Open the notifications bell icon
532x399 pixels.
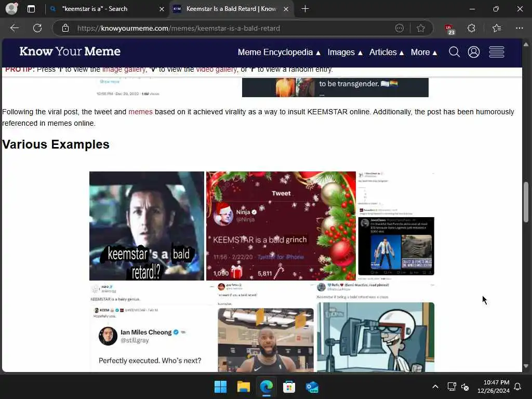518,387
